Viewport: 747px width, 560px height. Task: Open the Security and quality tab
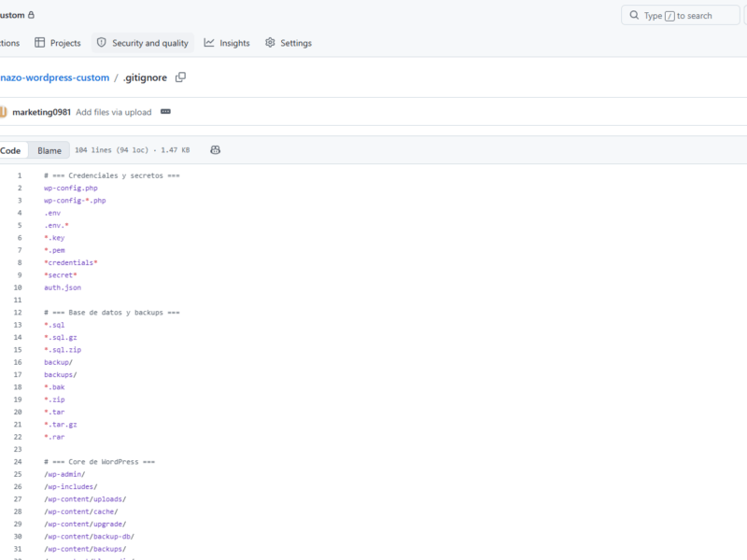143,43
